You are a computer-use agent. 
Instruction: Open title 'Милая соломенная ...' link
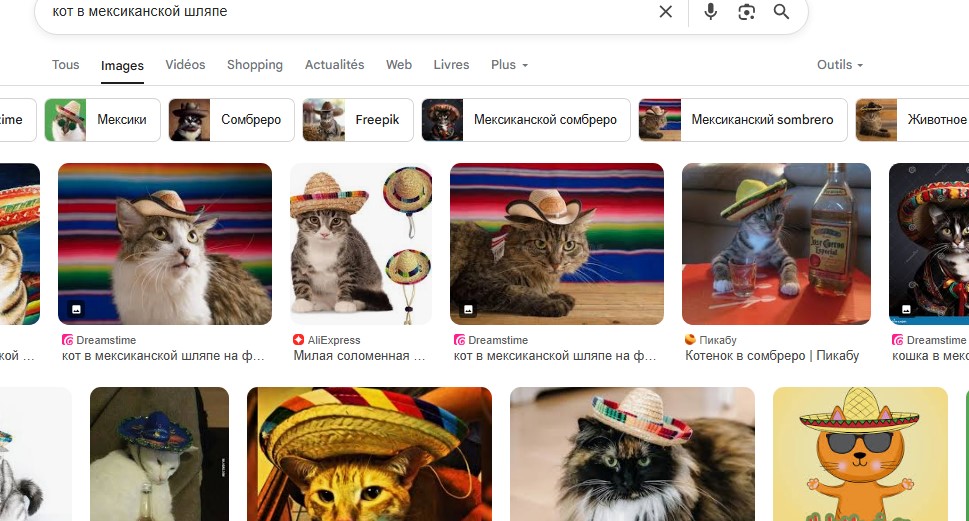[x=360, y=356]
